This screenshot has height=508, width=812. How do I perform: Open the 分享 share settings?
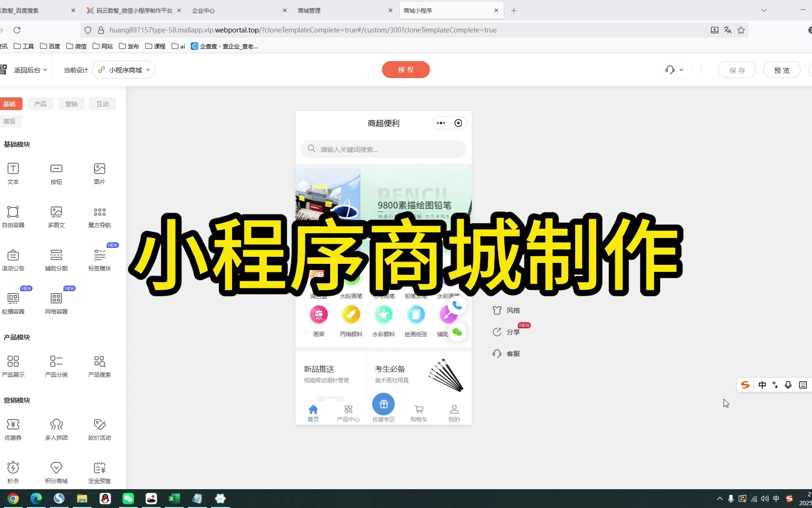pyautogui.click(x=507, y=332)
